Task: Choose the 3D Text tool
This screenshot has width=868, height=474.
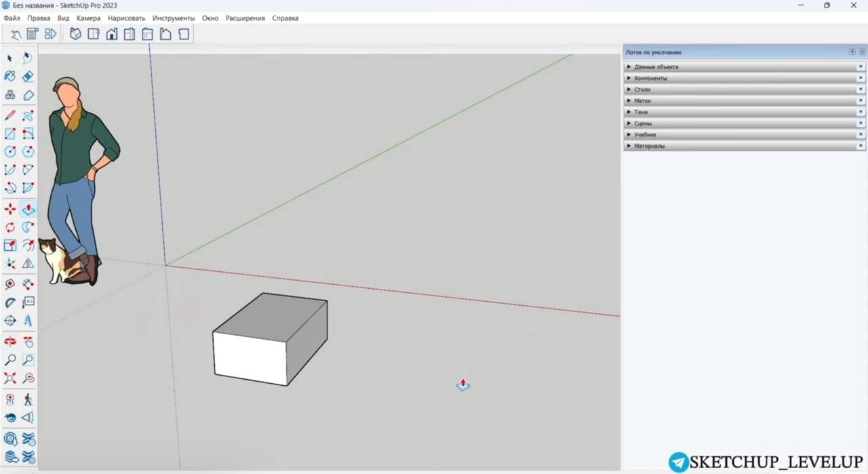Action: coord(28,320)
